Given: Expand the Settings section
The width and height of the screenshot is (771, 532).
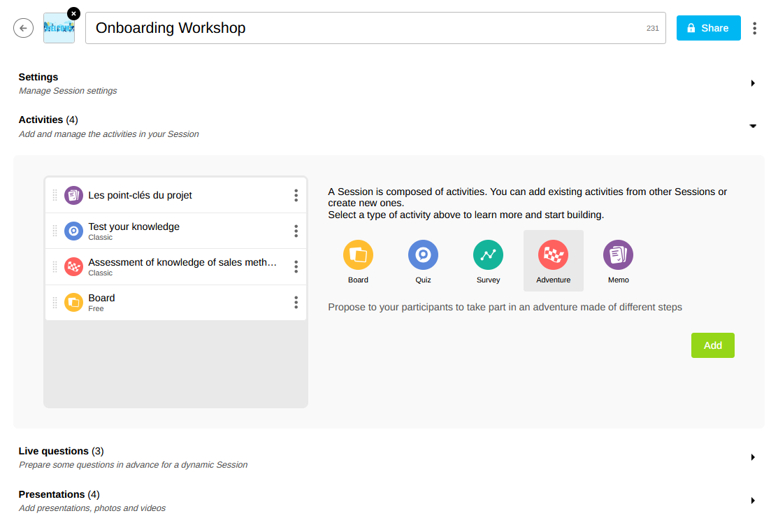Looking at the screenshot, I should coord(753,83).
